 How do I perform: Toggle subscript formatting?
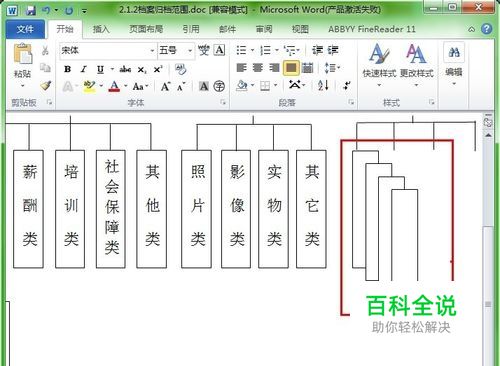pos(142,70)
